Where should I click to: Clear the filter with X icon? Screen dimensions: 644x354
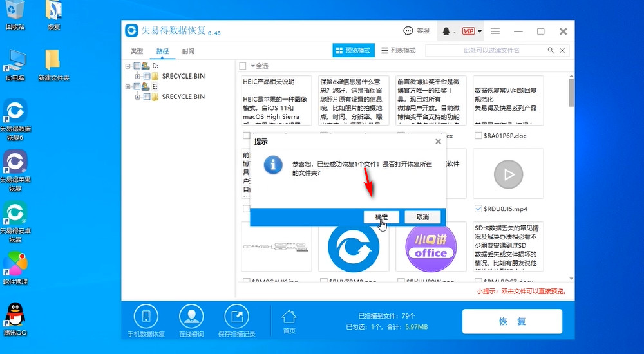coord(563,50)
